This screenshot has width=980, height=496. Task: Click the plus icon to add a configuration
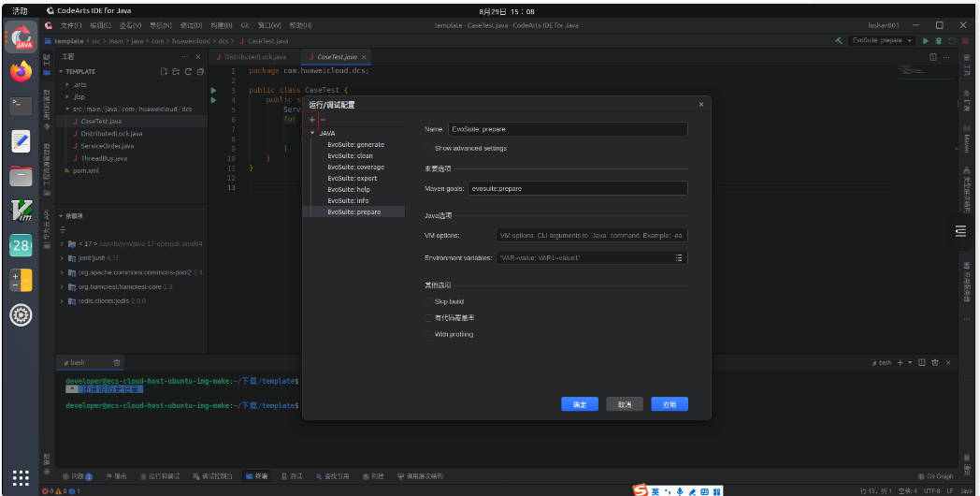click(x=312, y=120)
